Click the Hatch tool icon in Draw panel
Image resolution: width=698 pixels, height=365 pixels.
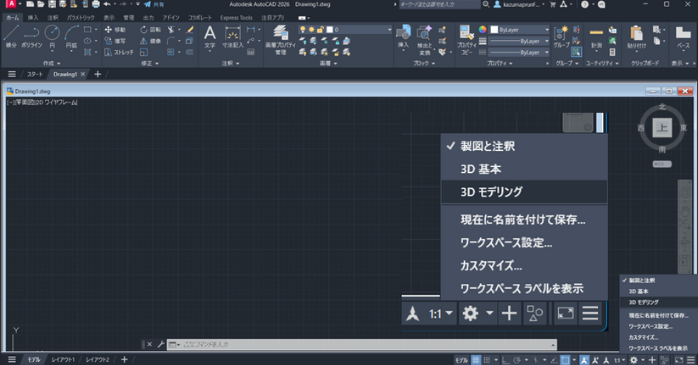click(x=88, y=52)
